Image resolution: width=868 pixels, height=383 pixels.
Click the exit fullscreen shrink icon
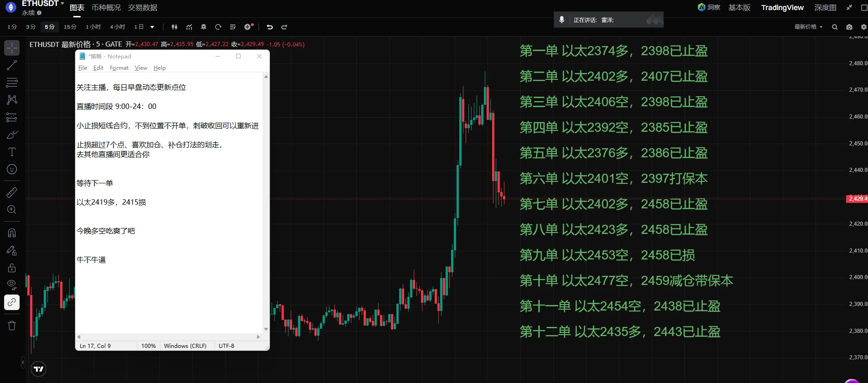click(849, 7)
